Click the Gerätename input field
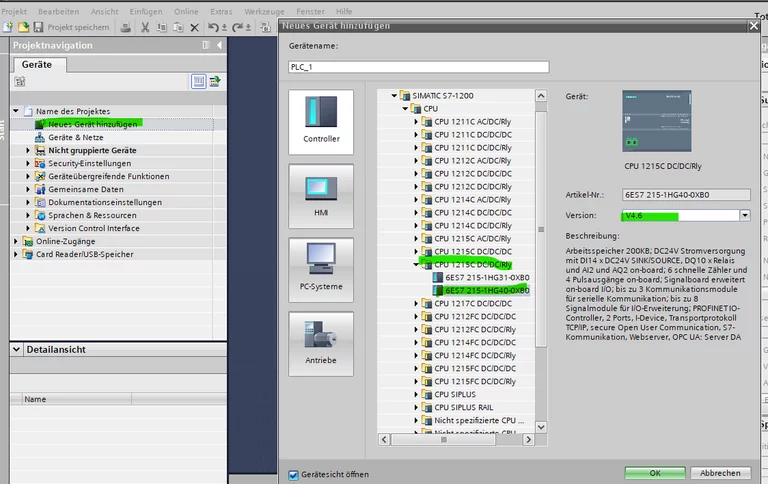The width and height of the screenshot is (768, 484). 419,67
